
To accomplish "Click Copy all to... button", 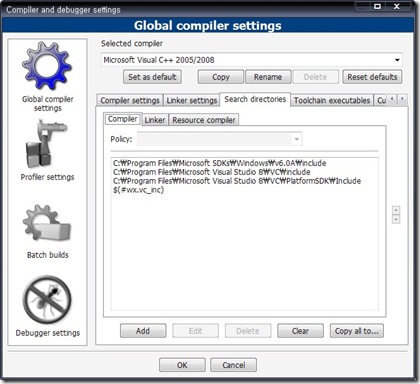I will pos(357,331).
